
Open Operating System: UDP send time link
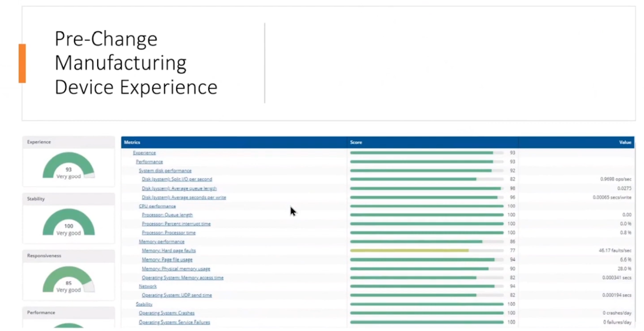tap(177, 295)
